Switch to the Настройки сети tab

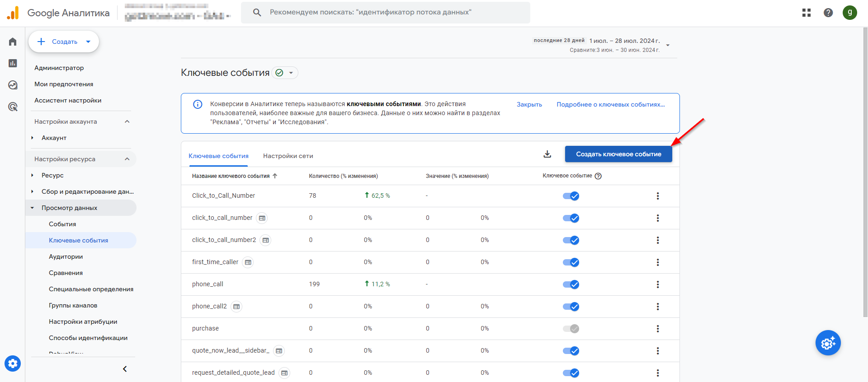[288, 156]
